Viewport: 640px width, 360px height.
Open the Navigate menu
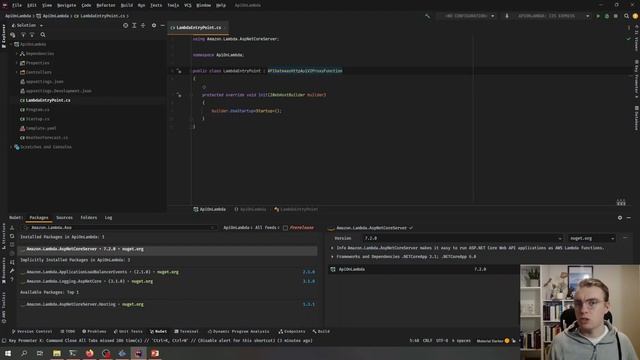coord(67,5)
